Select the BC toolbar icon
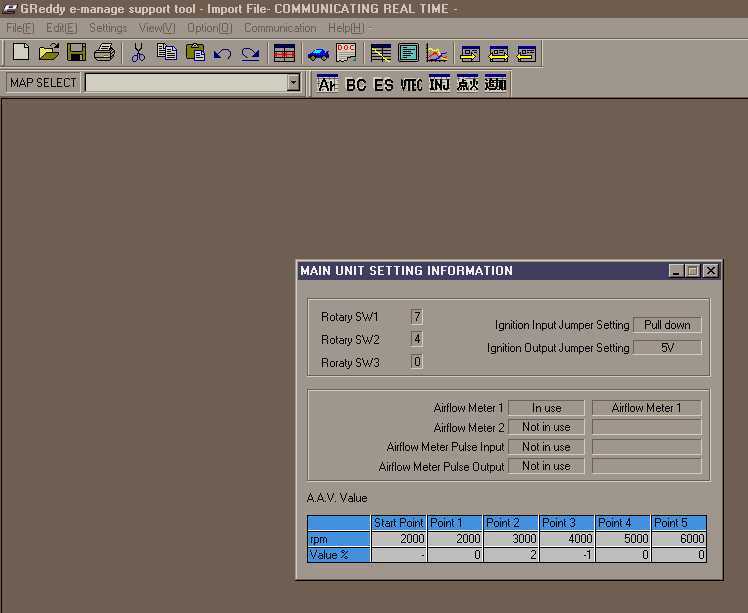The height and width of the screenshot is (613, 748). point(356,84)
